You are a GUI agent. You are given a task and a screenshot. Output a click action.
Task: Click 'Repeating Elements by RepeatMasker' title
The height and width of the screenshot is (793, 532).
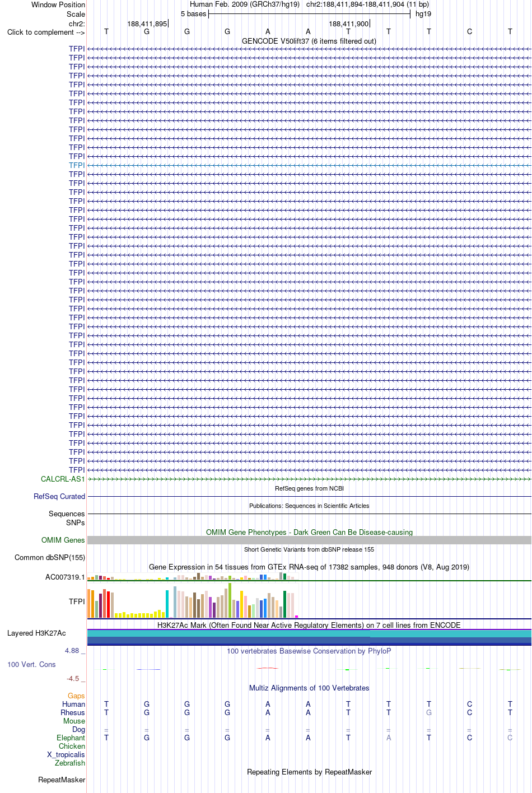tap(309, 772)
